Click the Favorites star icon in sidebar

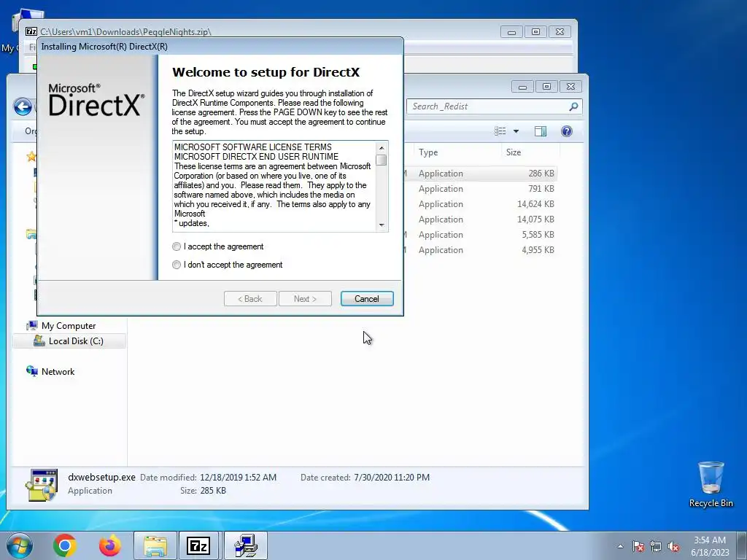pos(31,156)
